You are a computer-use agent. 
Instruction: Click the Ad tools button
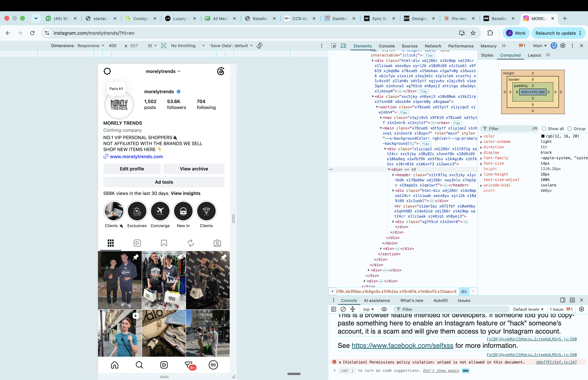(x=164, y=182)
